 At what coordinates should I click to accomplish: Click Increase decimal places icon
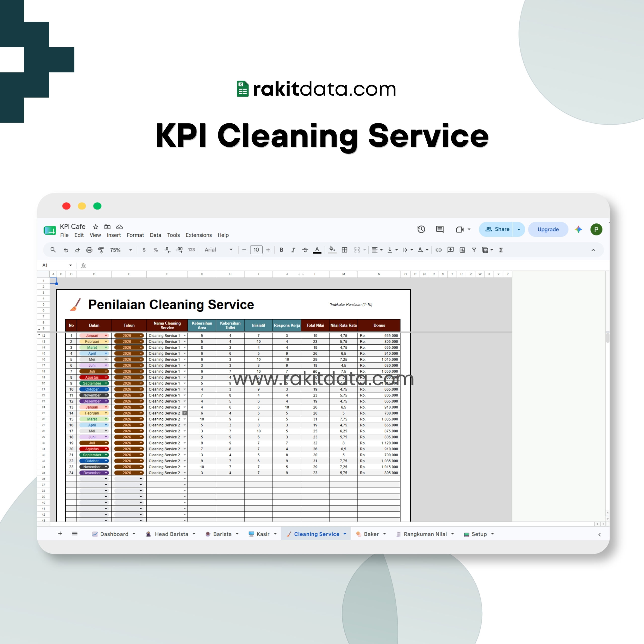tap(179, 250)
